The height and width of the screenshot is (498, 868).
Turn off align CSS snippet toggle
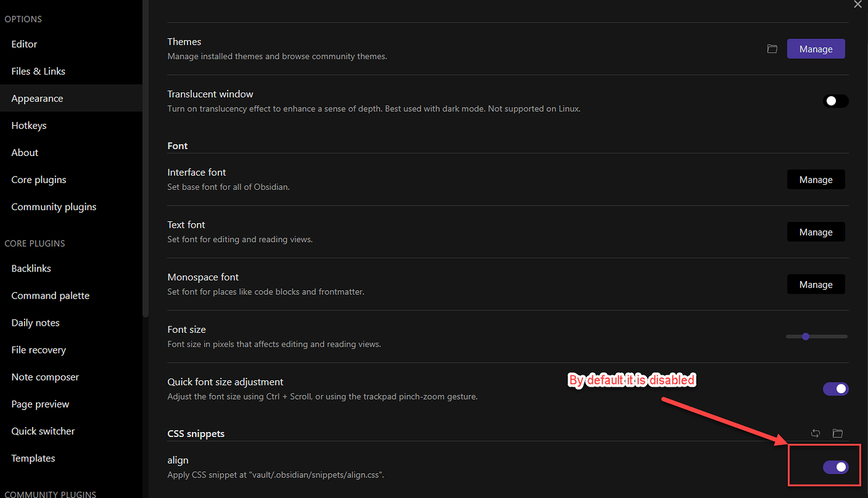point(836,467)
